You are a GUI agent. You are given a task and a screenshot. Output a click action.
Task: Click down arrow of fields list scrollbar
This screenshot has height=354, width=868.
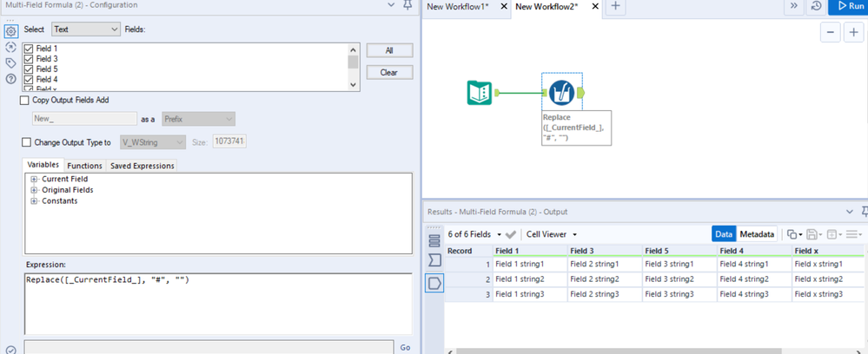(x=353, y=85)
